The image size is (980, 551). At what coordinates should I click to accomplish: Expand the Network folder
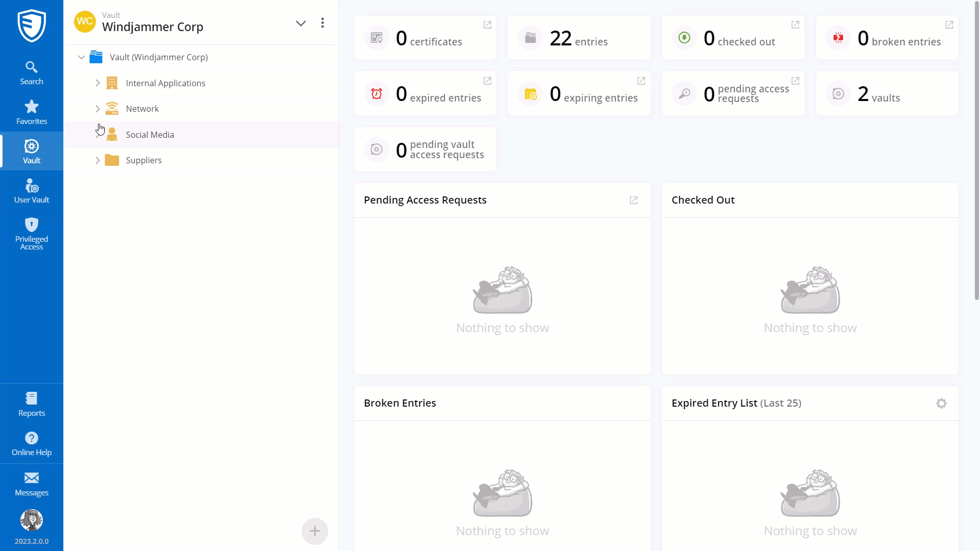tap(97, 109)
